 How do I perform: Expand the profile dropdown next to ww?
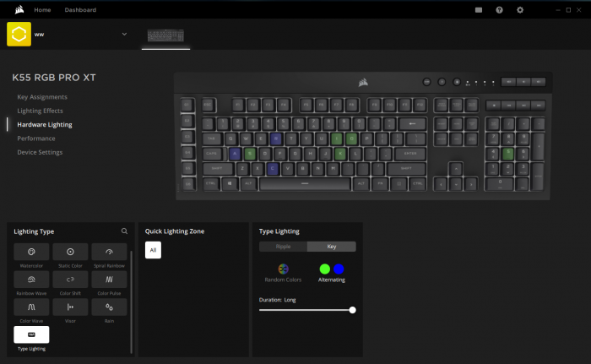124,34
